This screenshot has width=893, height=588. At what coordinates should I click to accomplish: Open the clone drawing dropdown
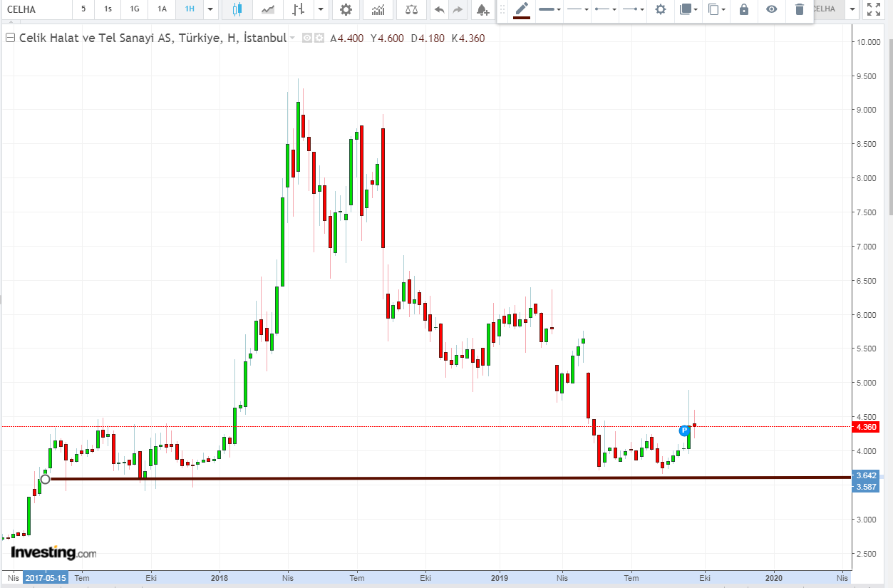[717, 9]
